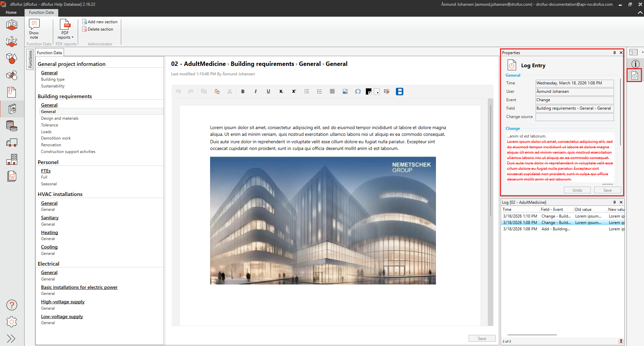Open the vertical Functions side tab

click(x=30, y=59)
